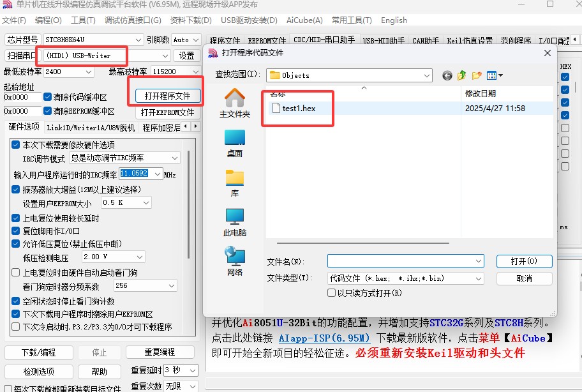Open the 工具(T) menu
This screenshot has width=582, height=392.
point(83,20)
